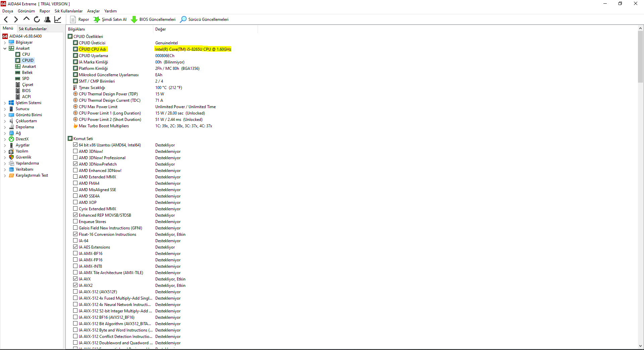644x350 pixels.
Task: Click the Görüntü Birimi monitor icon
Action: tap(11, 115)
